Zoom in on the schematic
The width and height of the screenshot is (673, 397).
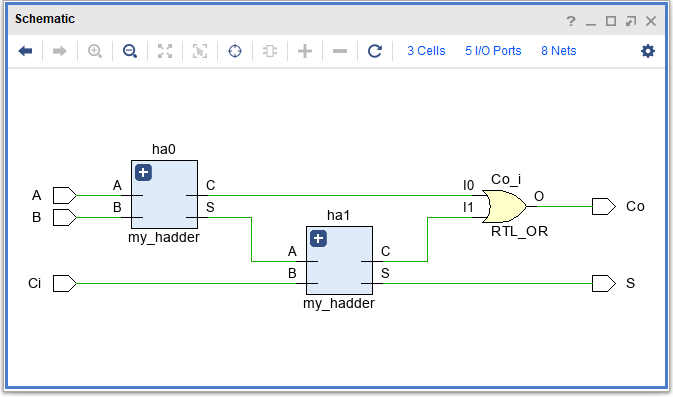tap(95, 51)
